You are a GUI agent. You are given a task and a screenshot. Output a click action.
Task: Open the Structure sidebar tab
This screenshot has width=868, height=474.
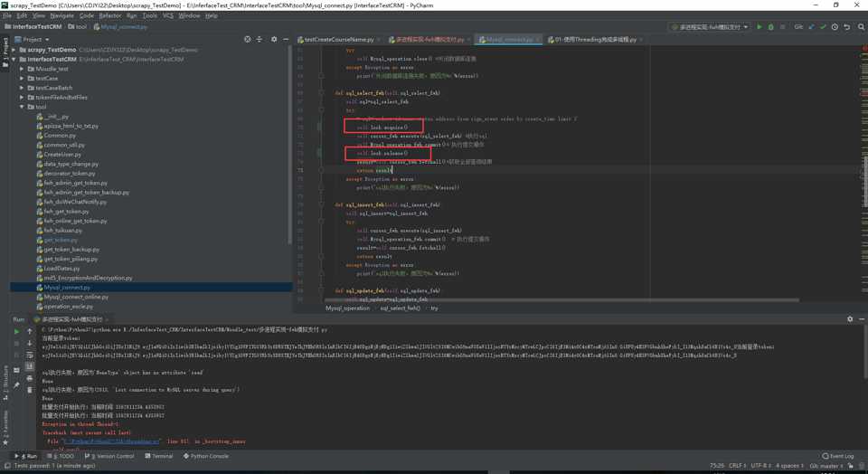[x=5, y=384]
